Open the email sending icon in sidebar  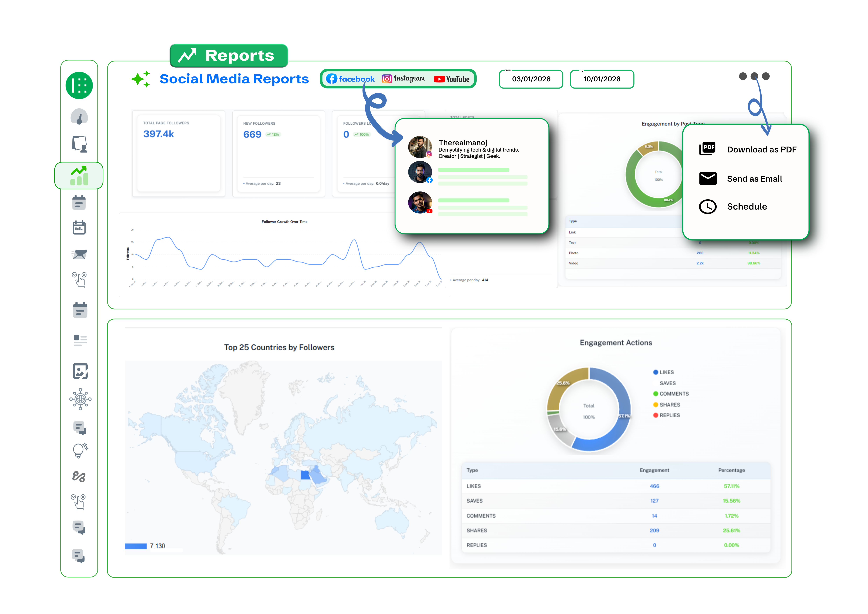click(x=79, y=254)
